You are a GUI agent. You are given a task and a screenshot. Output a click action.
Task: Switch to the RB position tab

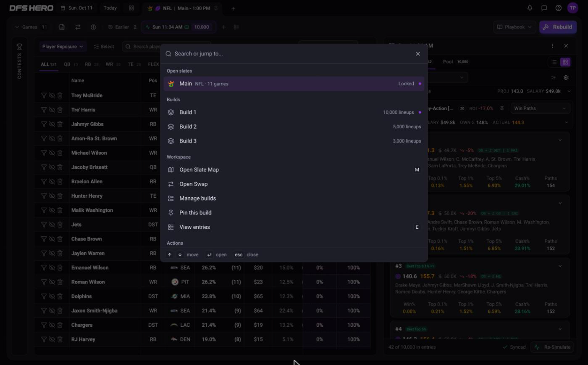tap(92, 64)
